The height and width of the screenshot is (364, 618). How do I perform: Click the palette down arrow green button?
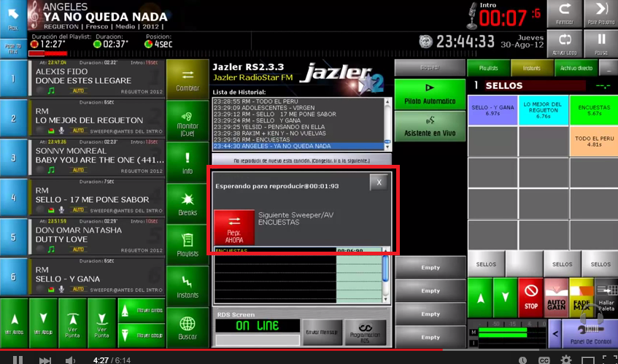coord(506,298)
